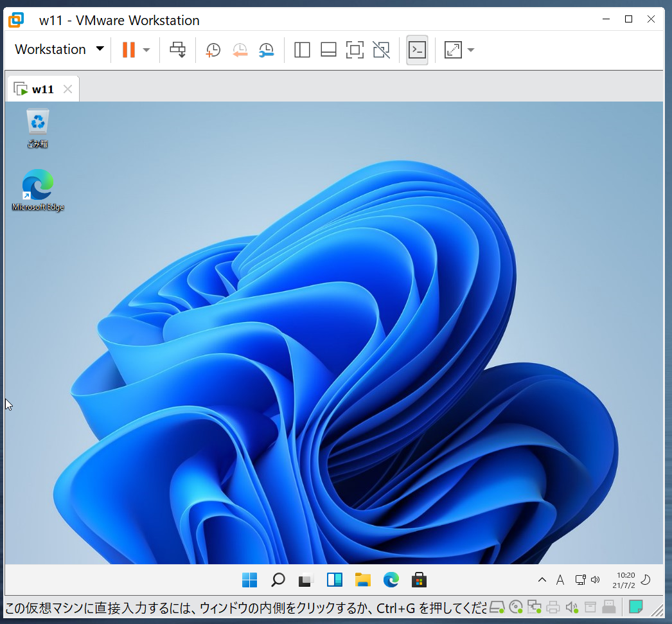The width and height of the screenshot is (672, 624).
Task: Open File Explorer from the guest taskbar
Action: pos(362,580)
